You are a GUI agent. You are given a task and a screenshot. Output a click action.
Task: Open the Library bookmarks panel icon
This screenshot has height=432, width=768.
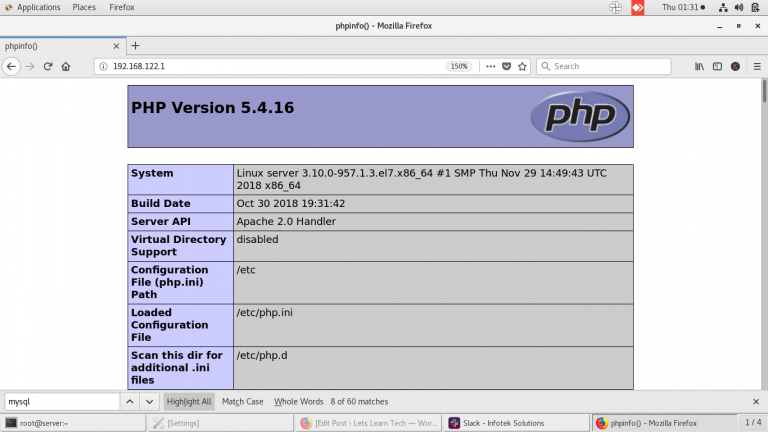click(x=699, y=66)
